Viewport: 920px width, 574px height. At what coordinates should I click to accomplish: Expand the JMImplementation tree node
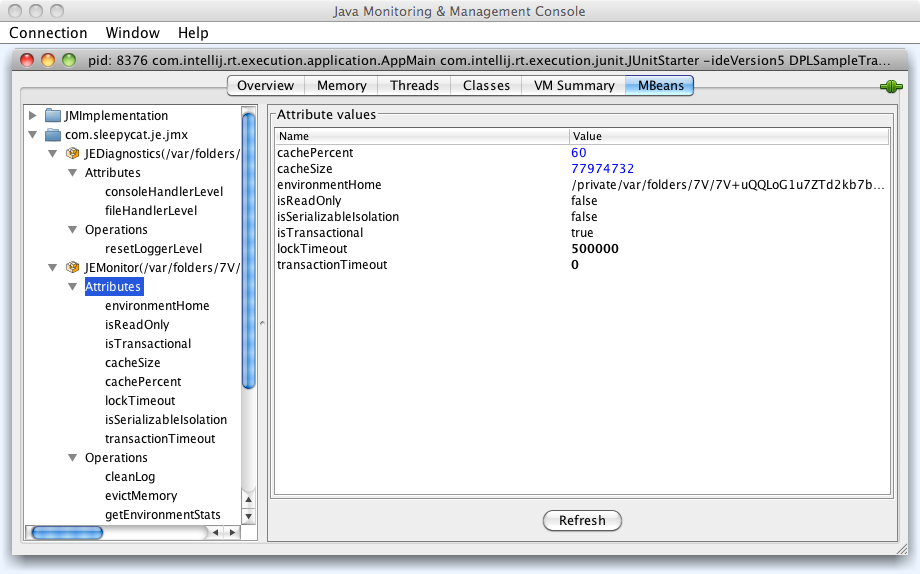[x=34, y=116]
